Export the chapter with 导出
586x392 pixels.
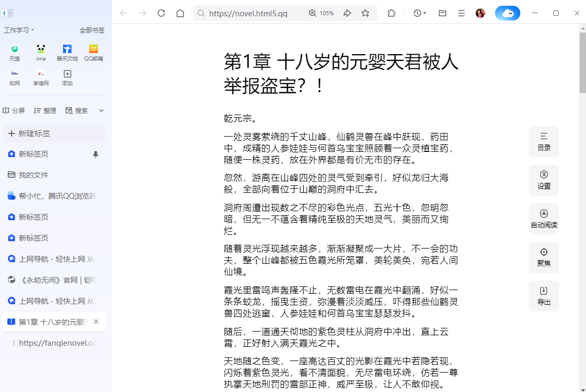pyautogui.click(x=544, y=296)
